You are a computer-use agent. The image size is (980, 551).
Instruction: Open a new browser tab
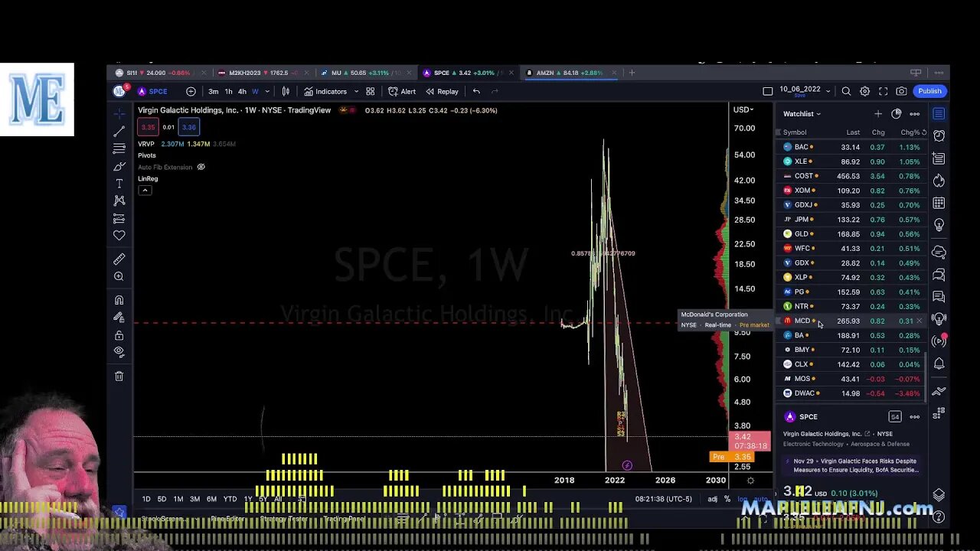coord(632,73)
